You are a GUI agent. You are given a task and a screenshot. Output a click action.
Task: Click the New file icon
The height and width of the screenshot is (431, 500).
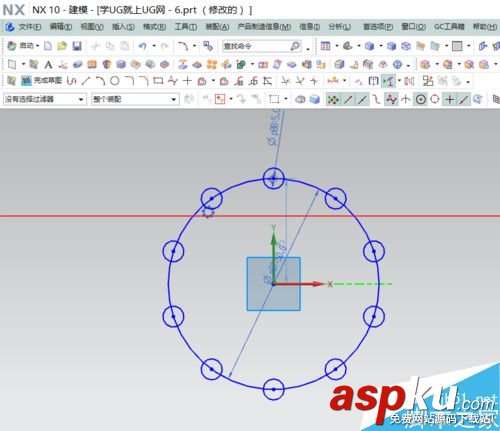point(48,46)
